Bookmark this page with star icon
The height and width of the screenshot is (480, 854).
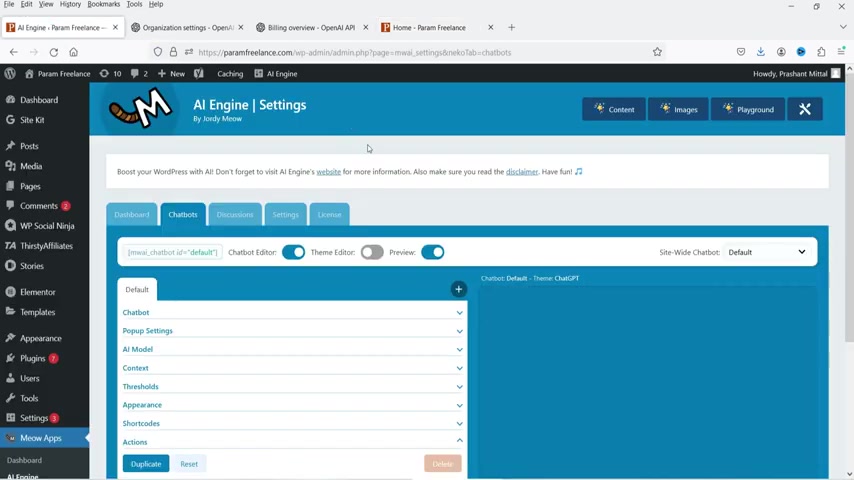(x=657, y=52)
